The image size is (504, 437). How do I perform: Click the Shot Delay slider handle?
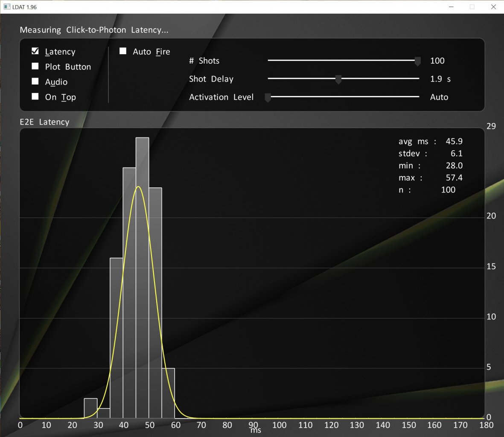[x=338, y=79]
